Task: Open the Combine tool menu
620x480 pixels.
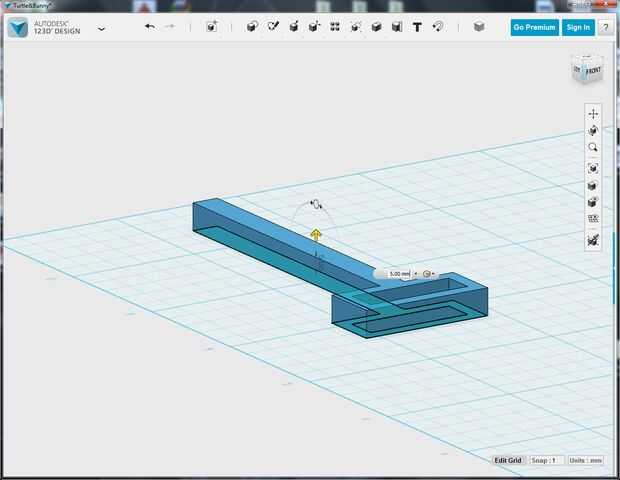Action: point(376,26)
